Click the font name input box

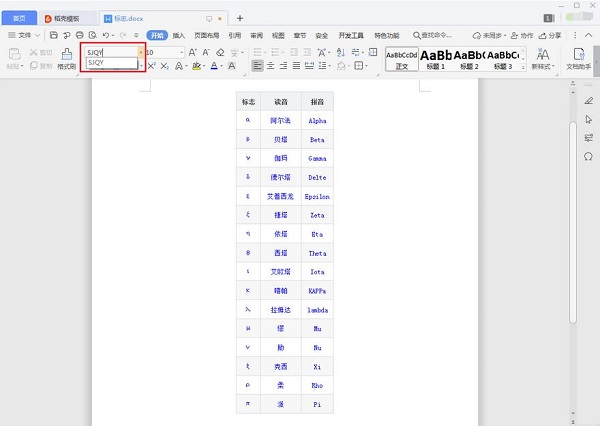pos(111,52)
